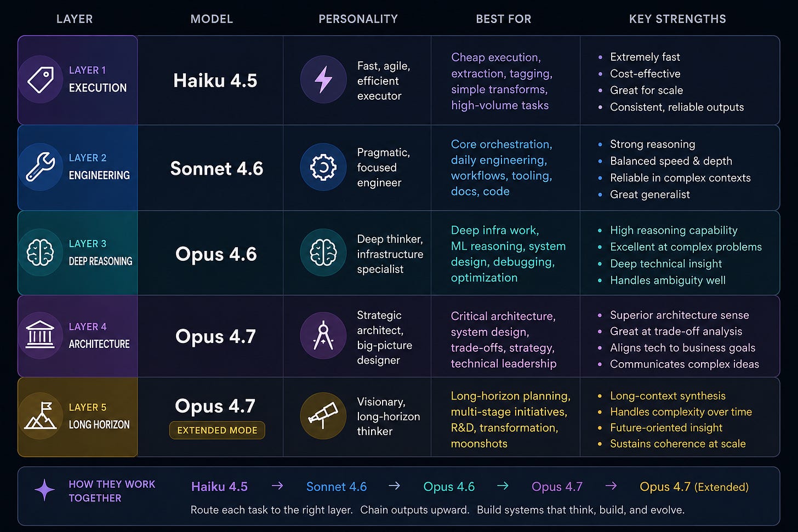Click the Sonnet 4.6 model name cell

(x=216, y=168)
